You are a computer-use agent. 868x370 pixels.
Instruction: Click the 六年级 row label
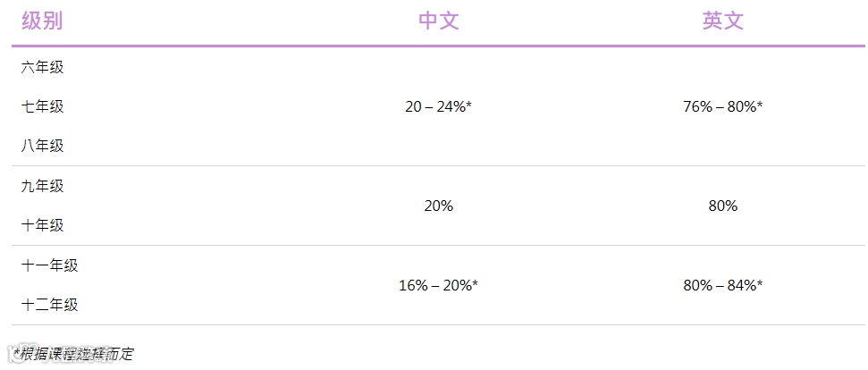(x=43, y=67)
